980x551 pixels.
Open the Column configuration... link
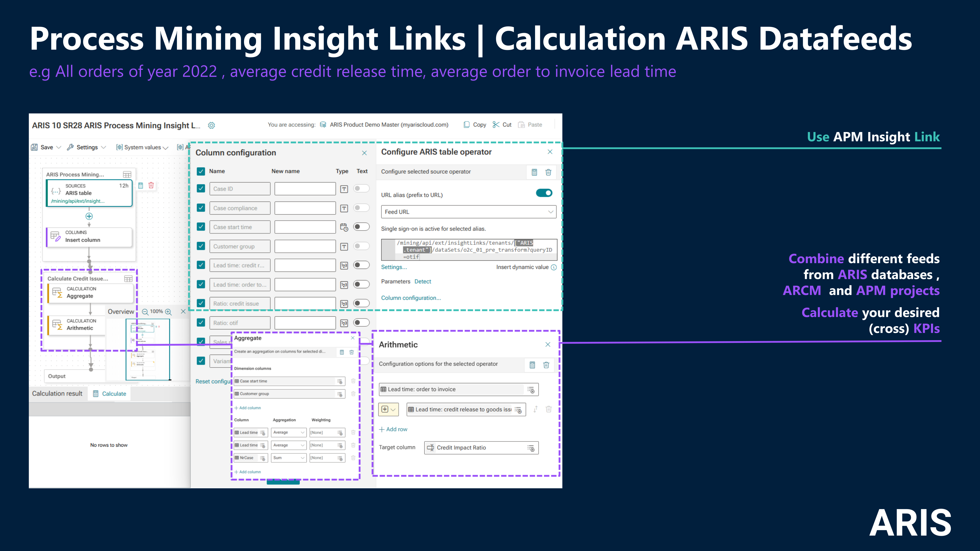[411, 298]
